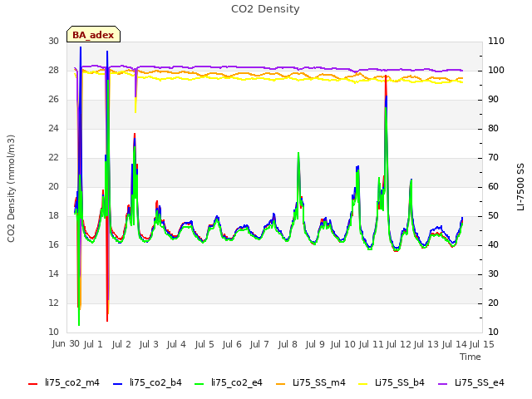532x399 pixels.
Task: Click the Jul 7 x-axis tick label
Action: (259, 344)
